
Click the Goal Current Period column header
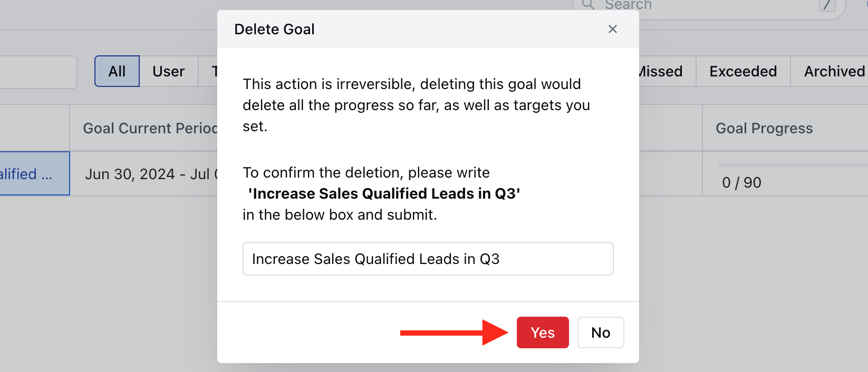pyautogui.click(x=150, y=128)
